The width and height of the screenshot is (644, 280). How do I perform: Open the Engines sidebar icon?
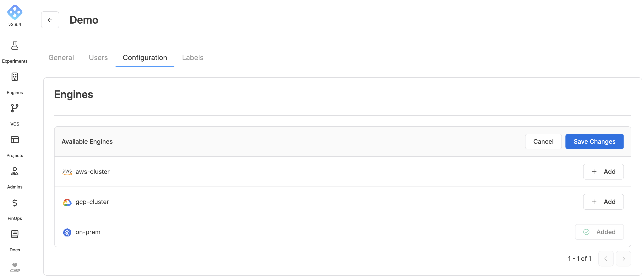pyautogui.click(x=15, y=77)
